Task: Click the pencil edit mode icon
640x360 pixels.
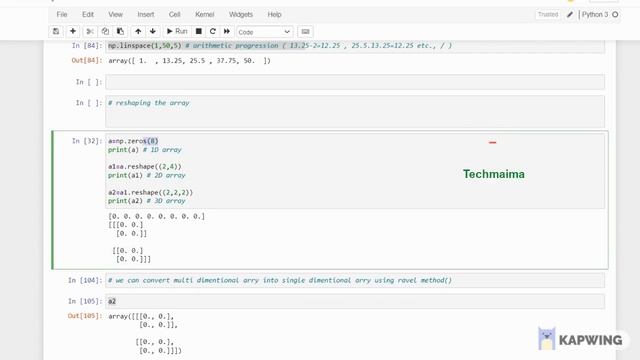Action: pyautogui.click(x=570, y=15)
